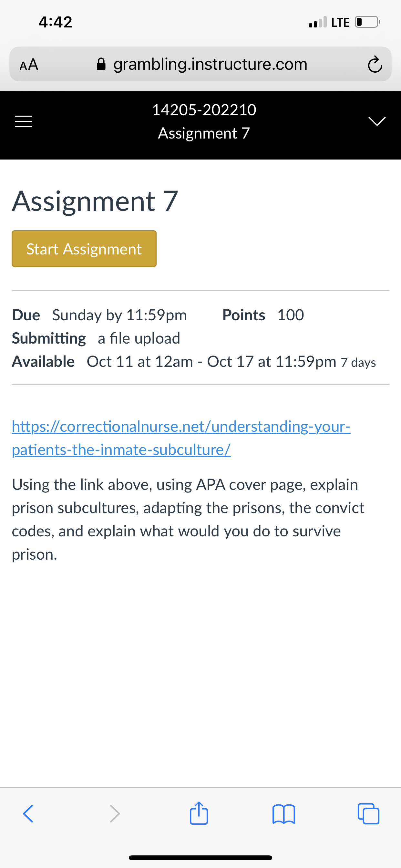Tap the battery indicator in status bar

click(368, 22)
